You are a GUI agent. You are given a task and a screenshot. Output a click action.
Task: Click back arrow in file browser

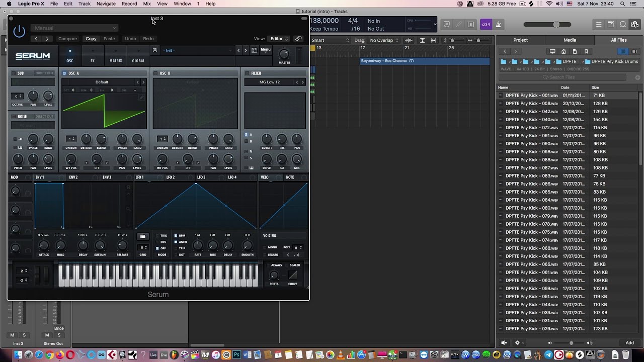505,51
